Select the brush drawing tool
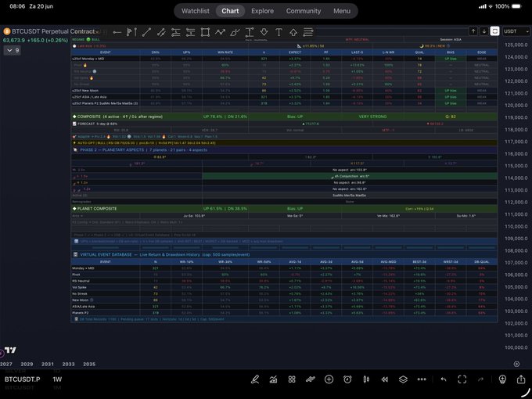The height and width of the screenshot is (399, 532). (235, 32)
